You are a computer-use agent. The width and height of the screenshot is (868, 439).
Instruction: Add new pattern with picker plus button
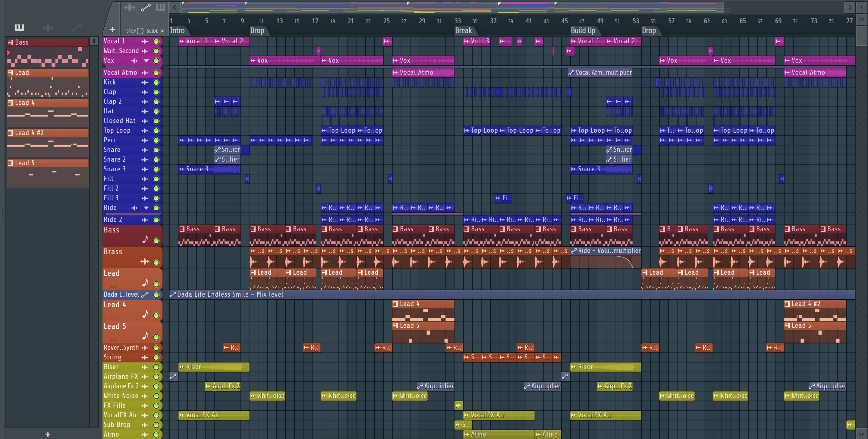pyautogui.click(x=48, y=434)
